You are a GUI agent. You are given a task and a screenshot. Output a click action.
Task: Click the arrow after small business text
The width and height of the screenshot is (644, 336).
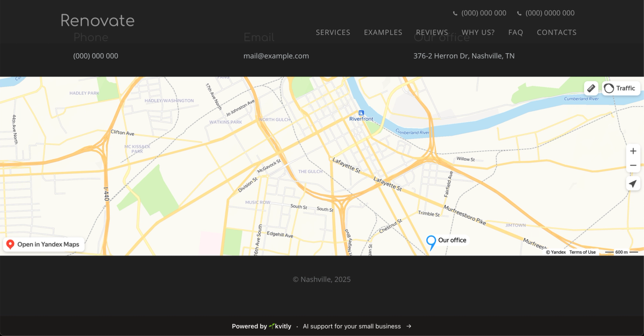pyautogui.click(x=409, y=326)
